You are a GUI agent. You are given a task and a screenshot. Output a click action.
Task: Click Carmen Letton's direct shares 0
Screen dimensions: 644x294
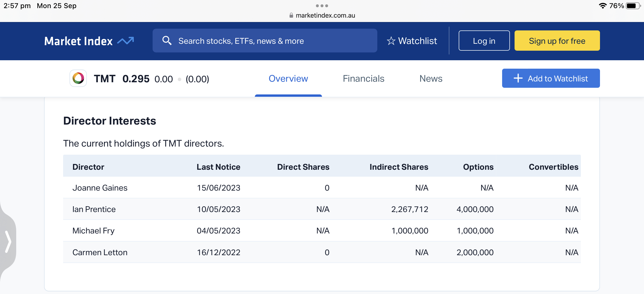pyautogui.click(x=327, y=252)
